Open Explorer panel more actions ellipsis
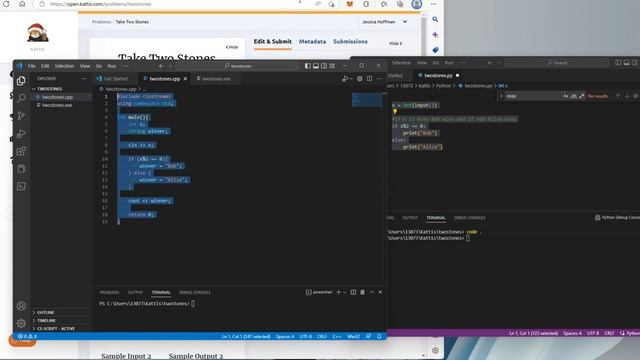Screen dimensions: 640x360 (84, 78)
